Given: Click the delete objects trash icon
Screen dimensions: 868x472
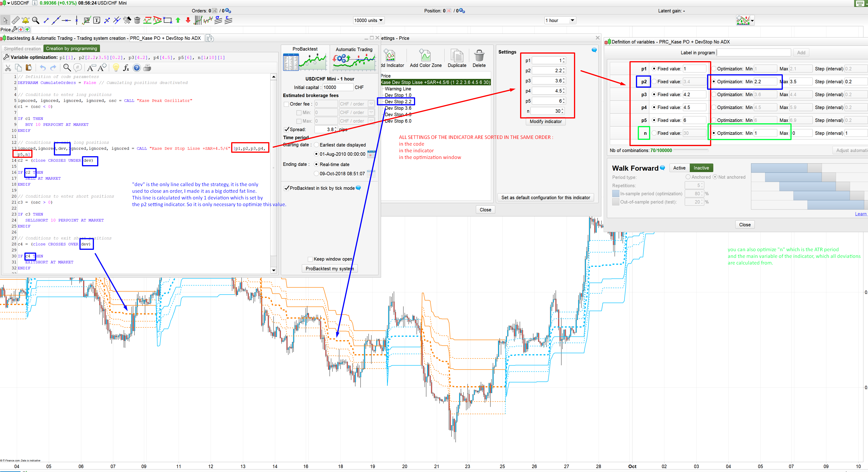Looking at the screenshot, I should point(137,20).
